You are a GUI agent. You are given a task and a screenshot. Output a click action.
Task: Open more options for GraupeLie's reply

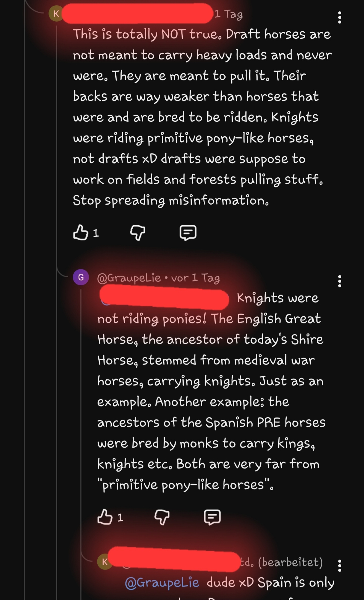tap(339, 281)
